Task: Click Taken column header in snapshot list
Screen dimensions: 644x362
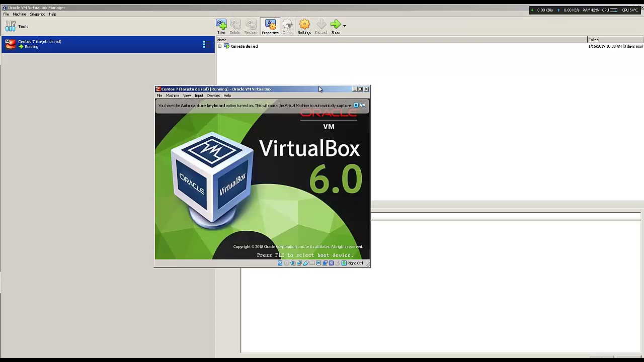Action: click(616, 40)
